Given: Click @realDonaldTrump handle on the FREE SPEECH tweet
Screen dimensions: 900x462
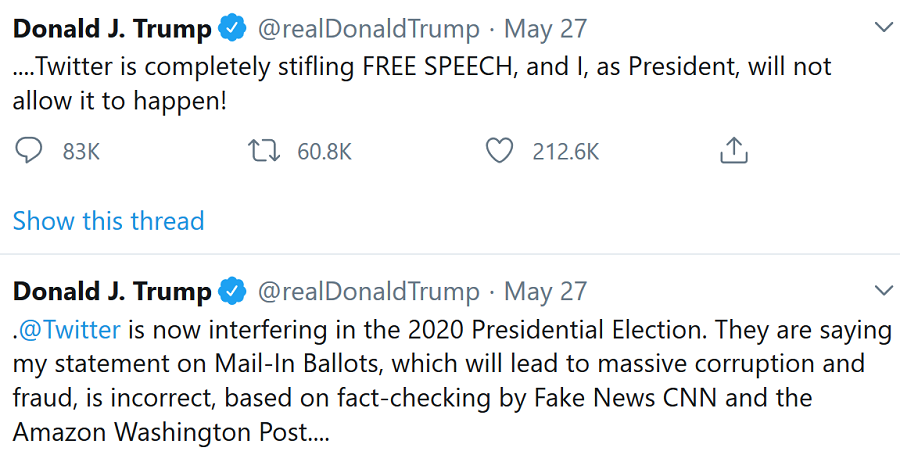Looking at the screenshot, I should click(369, 29).
